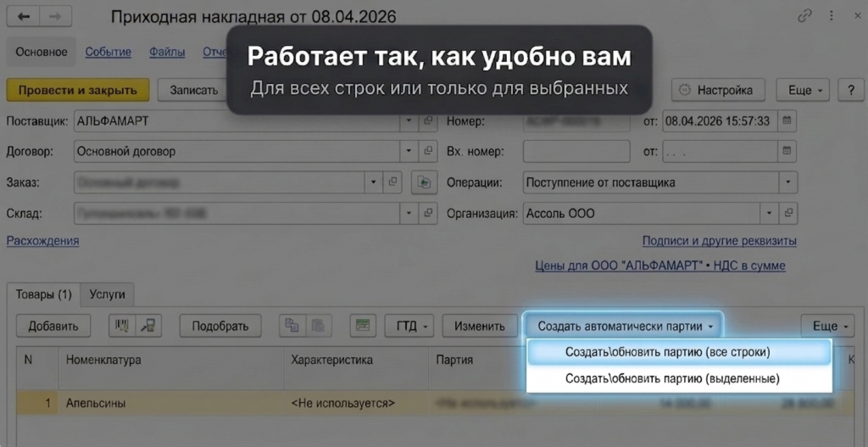Open the Договор record icon
The image size is (868, 447).
pyautogui.click(x=428, y=151)
